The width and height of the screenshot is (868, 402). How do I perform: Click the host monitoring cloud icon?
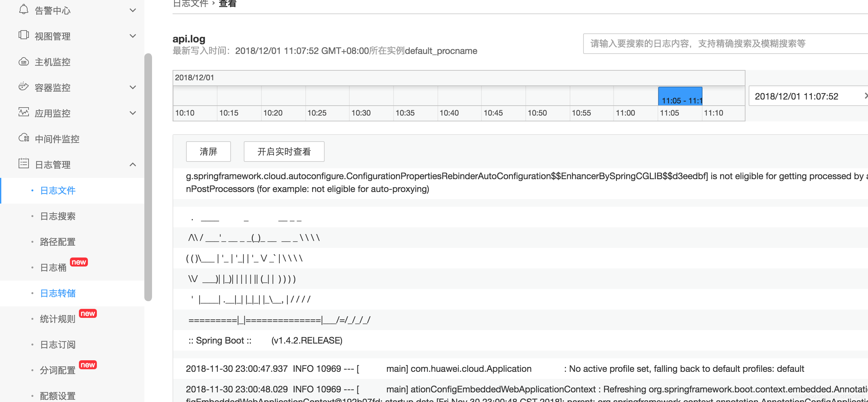24,61
